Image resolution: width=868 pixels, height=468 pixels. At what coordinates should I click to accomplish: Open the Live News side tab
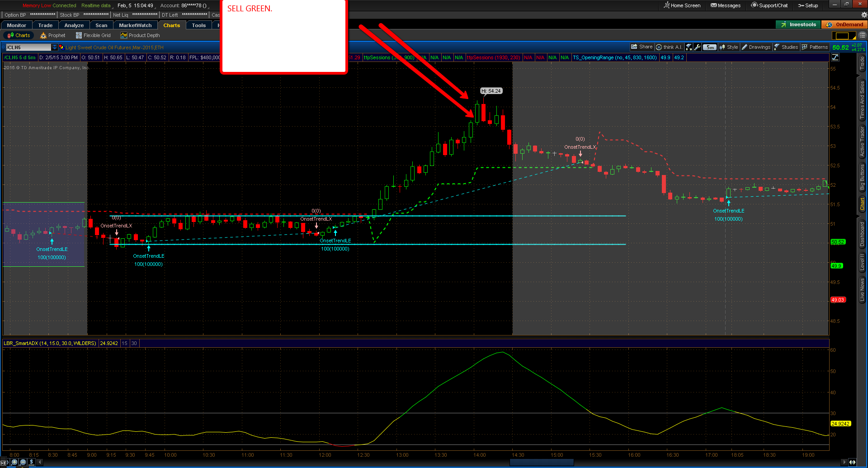pyautogui.click(x=862, y=289)
